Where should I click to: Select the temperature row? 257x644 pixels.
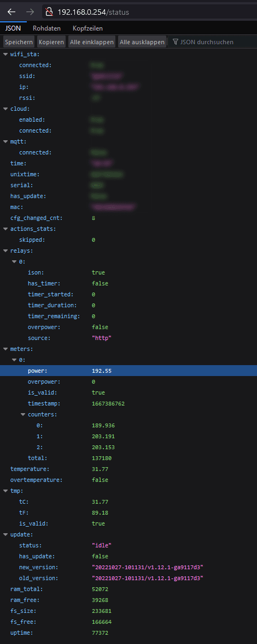(x=128, y=469)
